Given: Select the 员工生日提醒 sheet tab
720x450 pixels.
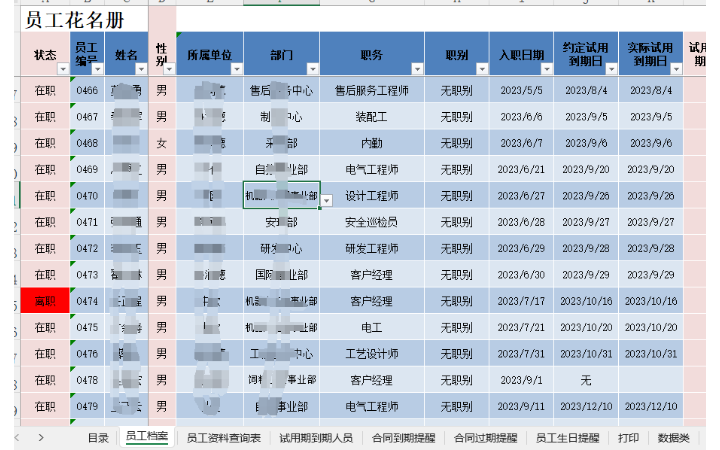Looking at the screenshot, I should coord(568,438).
